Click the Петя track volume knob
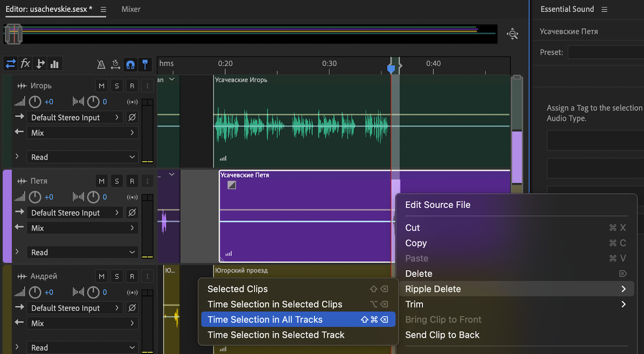This screenshot has width=644, height=354. pyautogui.click(x=35, y=197)
